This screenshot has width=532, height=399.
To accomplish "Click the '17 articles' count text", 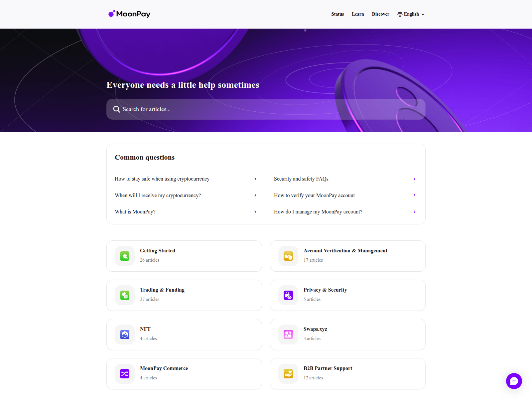I will point(313,260).
